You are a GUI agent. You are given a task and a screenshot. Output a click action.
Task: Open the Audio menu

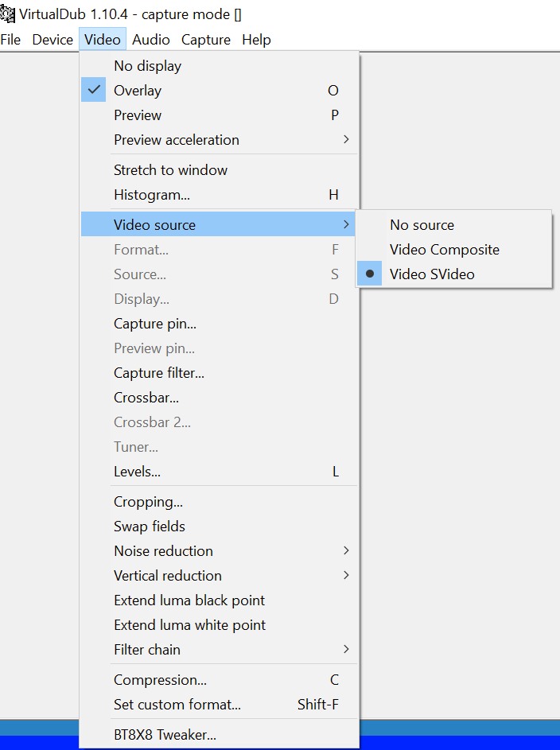pos(151,40)
